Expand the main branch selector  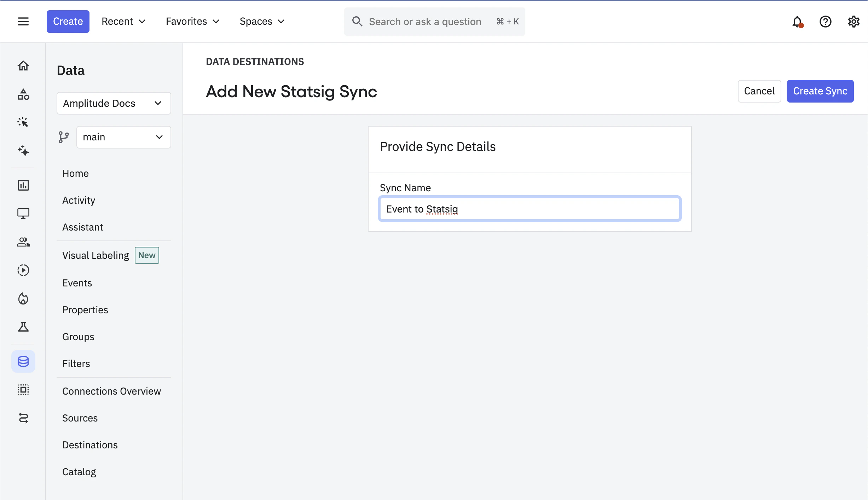(x=123, y=137)
